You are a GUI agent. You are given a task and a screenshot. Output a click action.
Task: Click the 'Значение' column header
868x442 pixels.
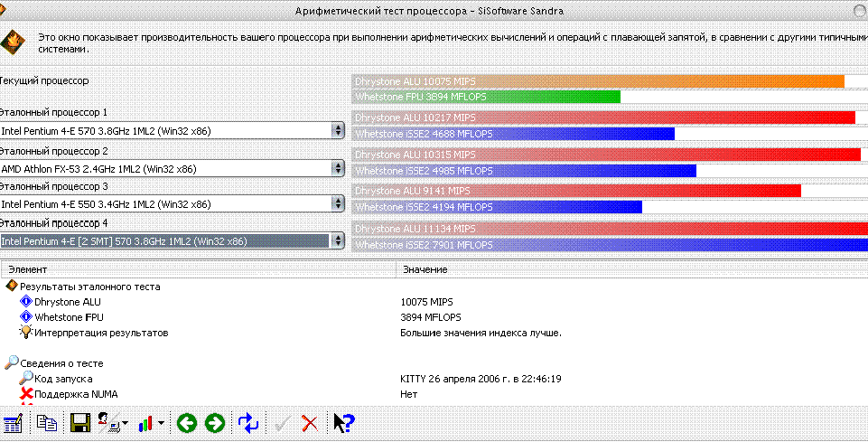[x=632, y=269]
